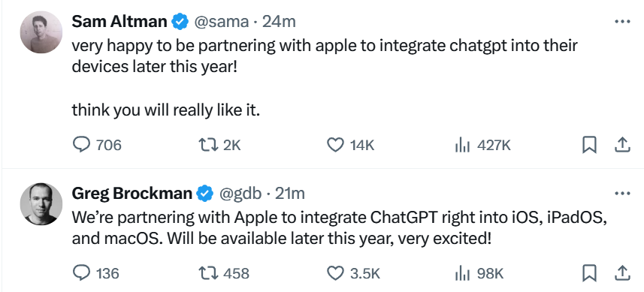Open the @gdb handle link
Screen dimensions: 644x292
(x=240, y=193)
